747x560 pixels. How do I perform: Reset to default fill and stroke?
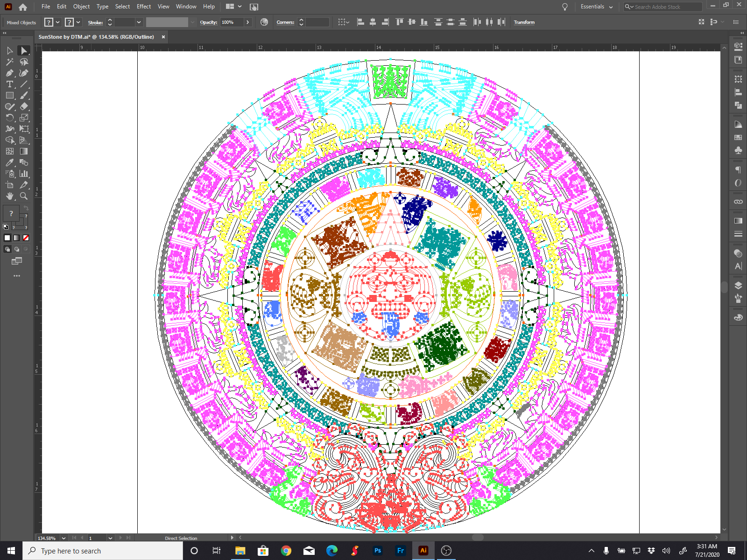(6, 227)
